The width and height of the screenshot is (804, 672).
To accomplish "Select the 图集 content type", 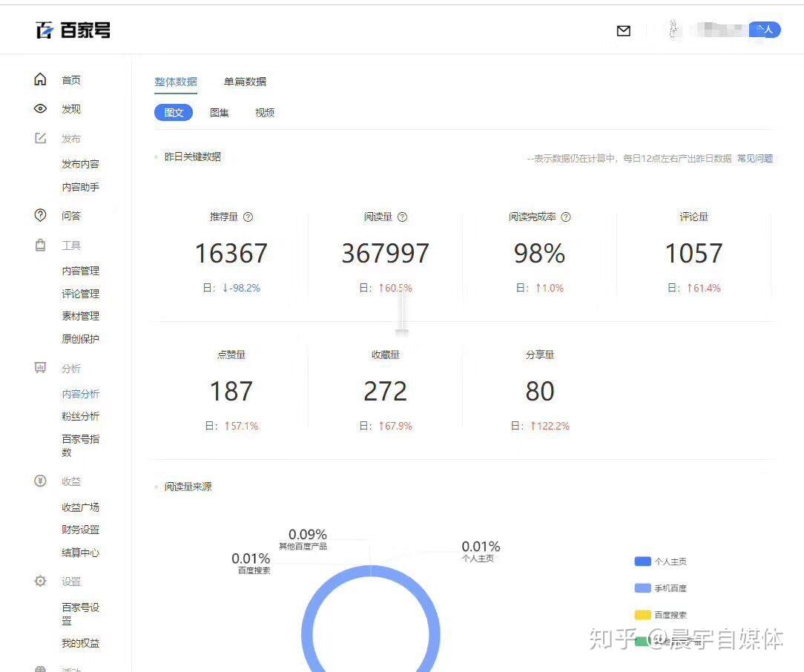I will pos(220,113).
